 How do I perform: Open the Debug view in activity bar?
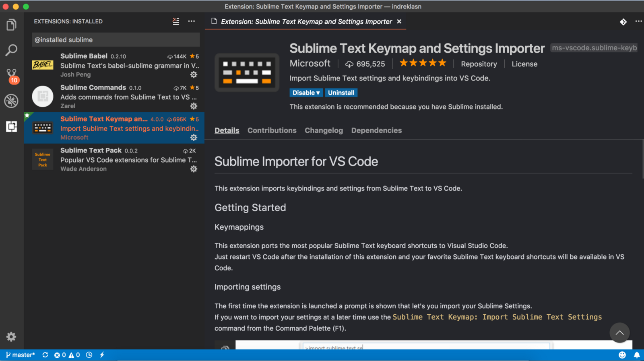click(x=11, y=101)
